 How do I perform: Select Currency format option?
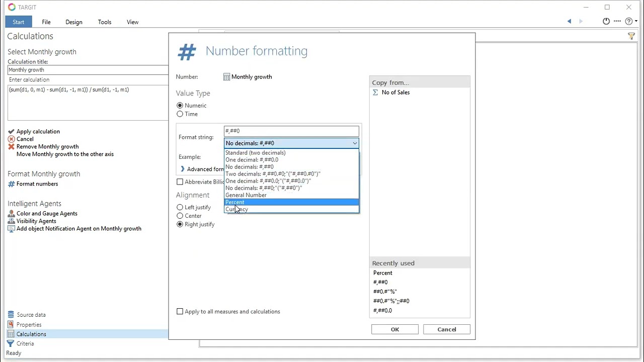[x=291, y=209]
